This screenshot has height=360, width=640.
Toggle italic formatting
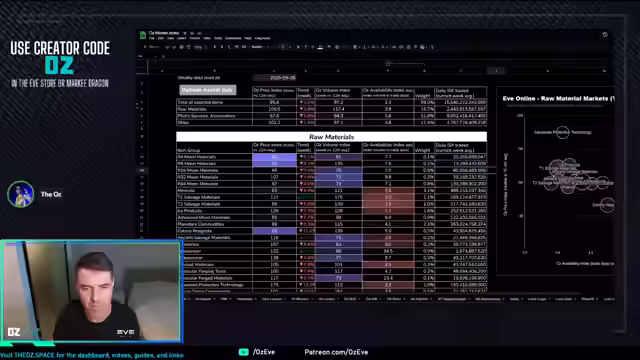305,47
